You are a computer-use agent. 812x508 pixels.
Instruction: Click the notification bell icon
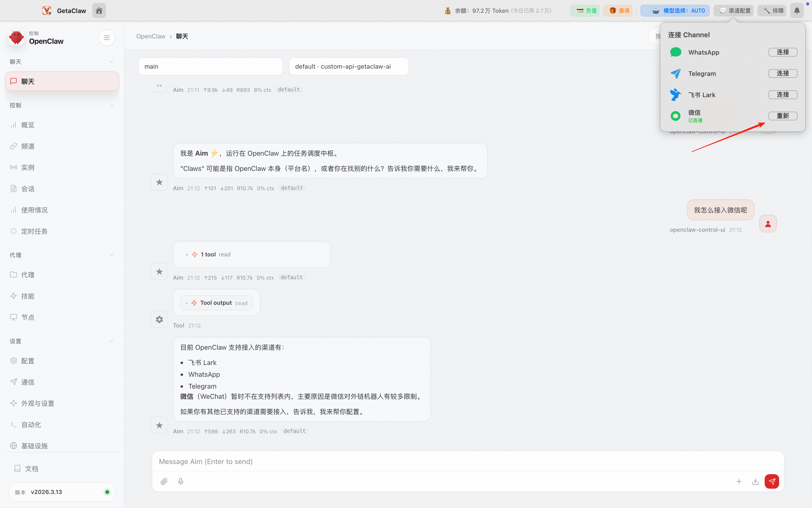click(x=797, y=10)
